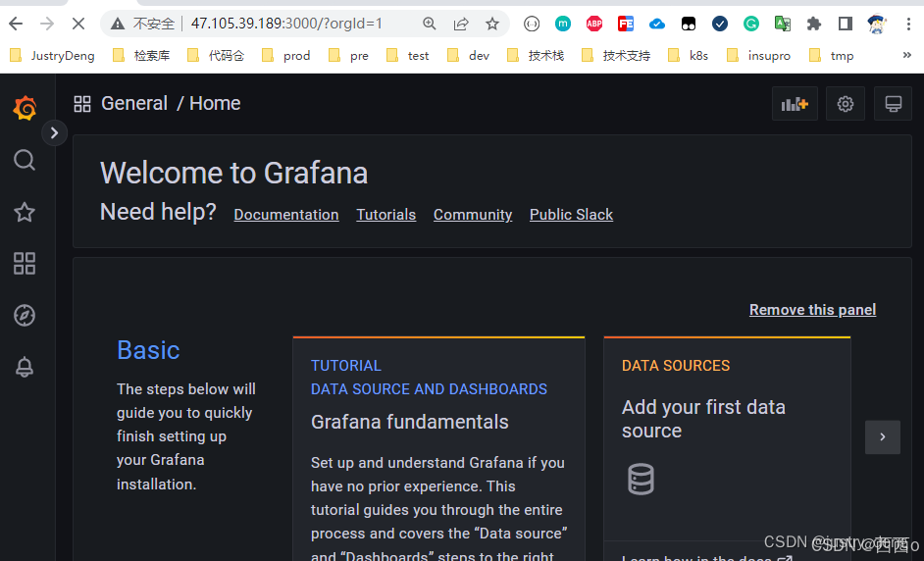Click Remove this panel
The height and width of the screenshot is (561, 924).
coord(812,309)
